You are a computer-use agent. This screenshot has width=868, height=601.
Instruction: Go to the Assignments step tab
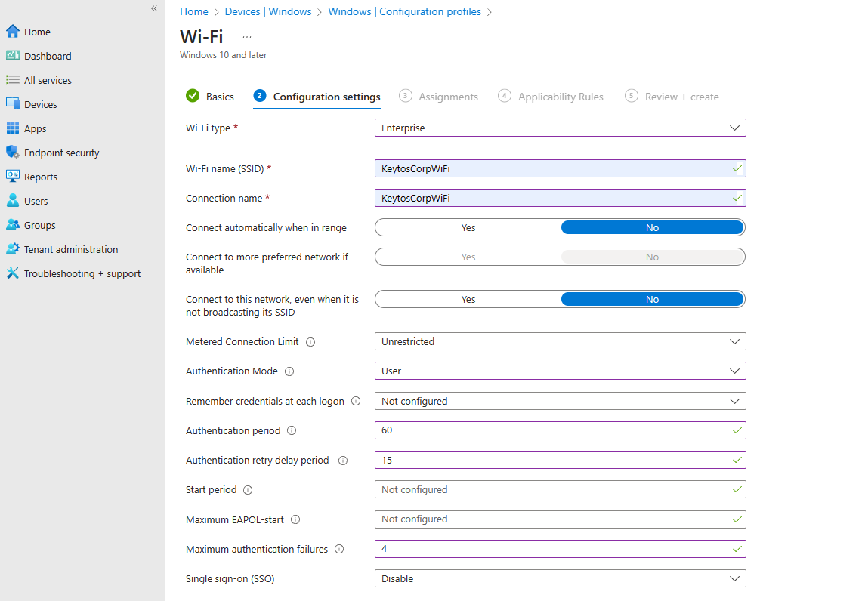point(438,97)
